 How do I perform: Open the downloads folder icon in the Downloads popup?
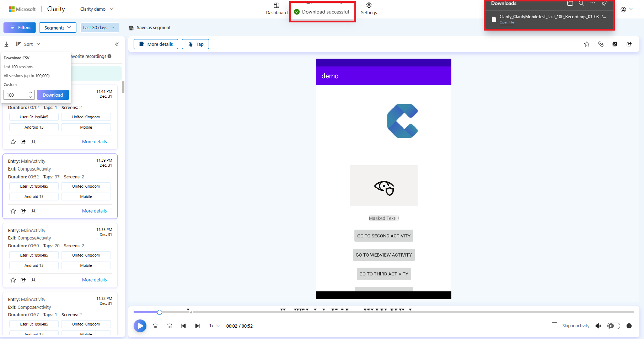570,3
